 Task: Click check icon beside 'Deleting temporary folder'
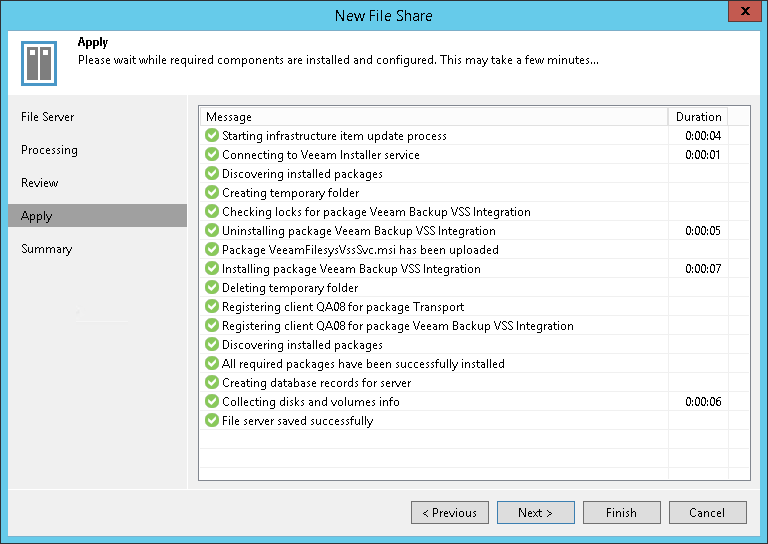click(x=211, y=287)
